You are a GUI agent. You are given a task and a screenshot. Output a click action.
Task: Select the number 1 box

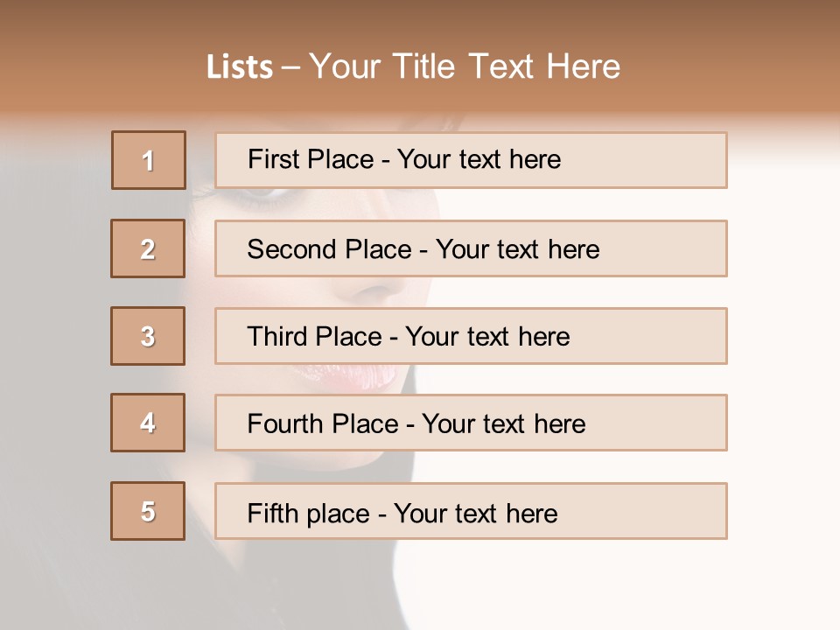pyautogui.click(x=149, y=160)
